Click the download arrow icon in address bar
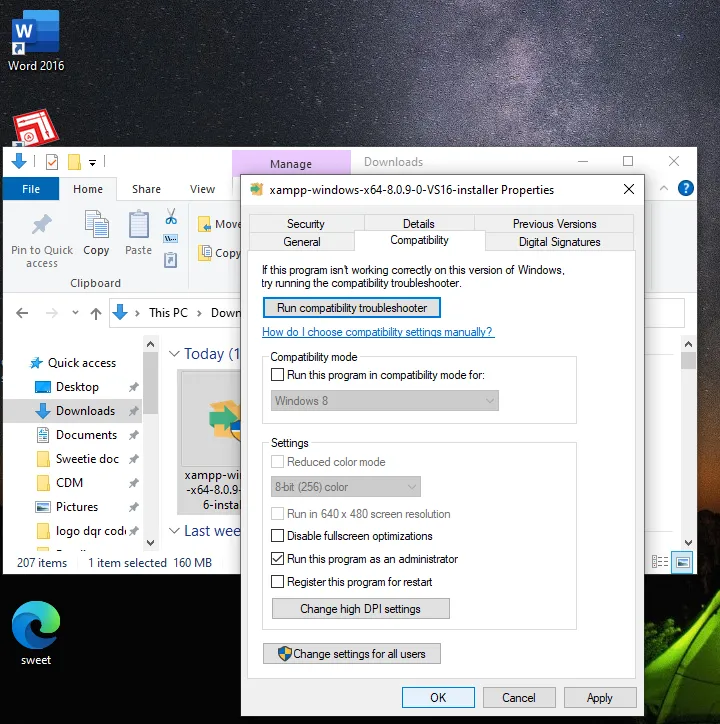This screenshot has width=720, height=724. 120,313
